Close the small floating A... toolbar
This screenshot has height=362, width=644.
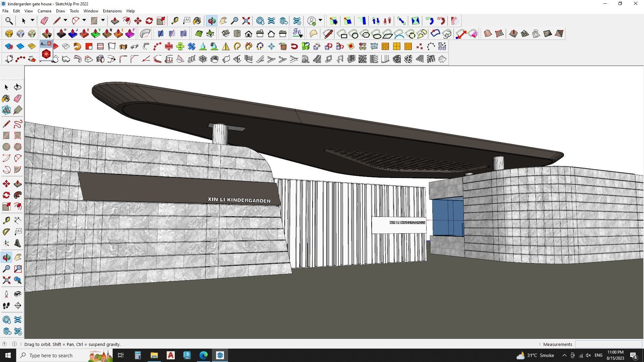tap(49, 44)
